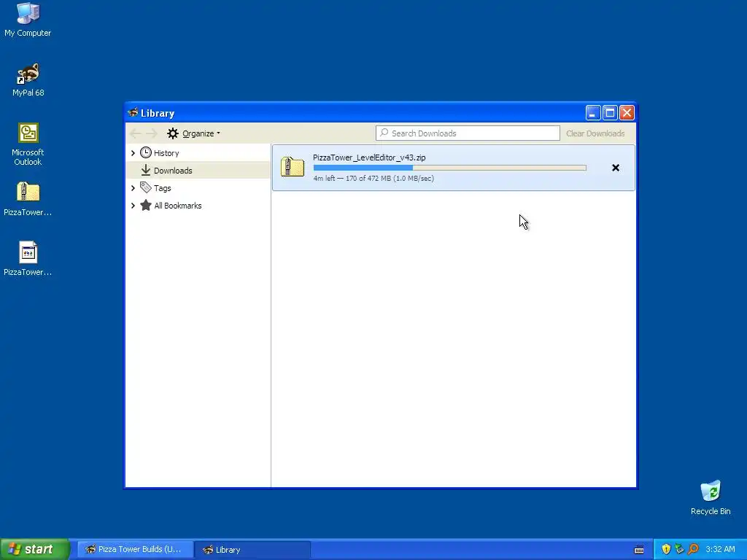Click the network connection tray icon
Image resolution: width=747 pixels, height=560 pixels.
[679, 549]
